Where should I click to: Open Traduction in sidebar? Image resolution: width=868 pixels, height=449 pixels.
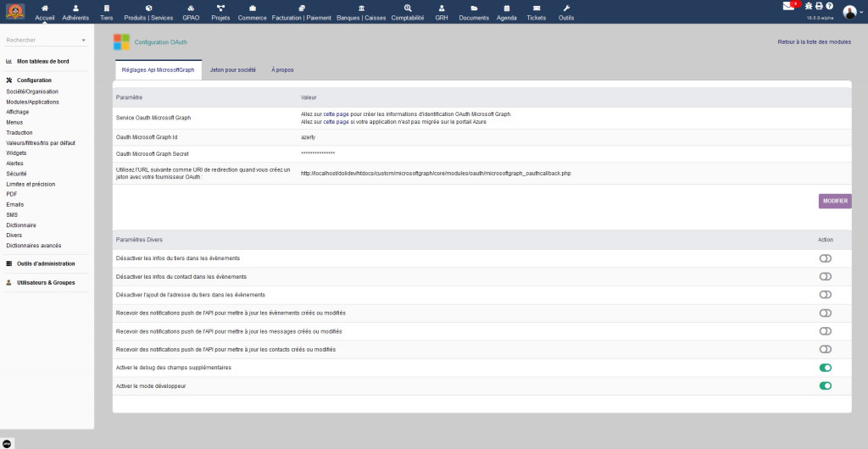point(19,133)
